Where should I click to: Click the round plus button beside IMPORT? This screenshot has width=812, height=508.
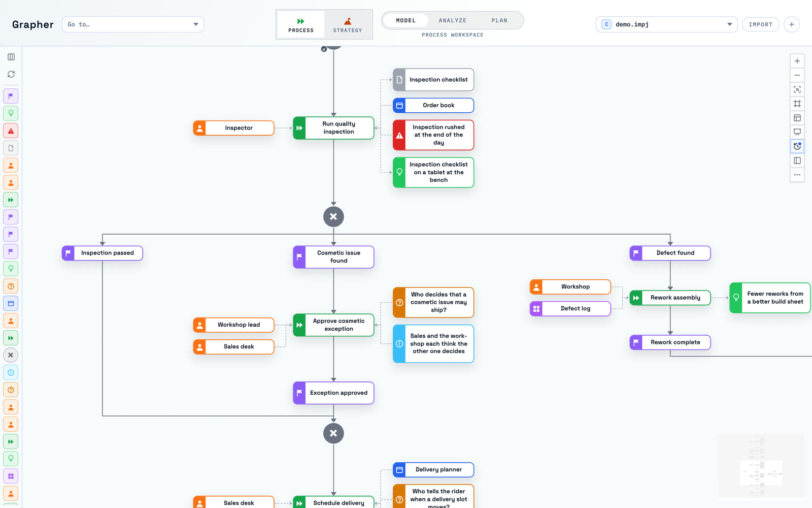coord(792,24)
